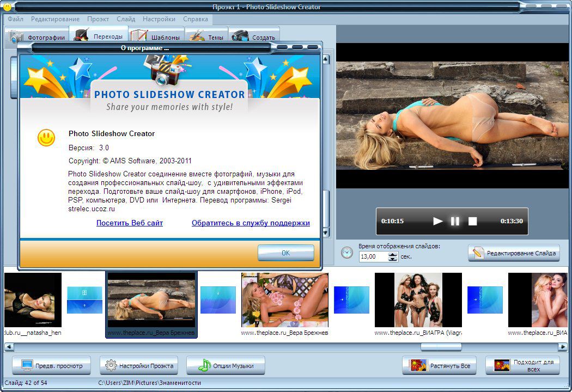Click the Подходит для всех button
Image resolution: width=572 pixels, height=392 pixels.
click(522, 365)
